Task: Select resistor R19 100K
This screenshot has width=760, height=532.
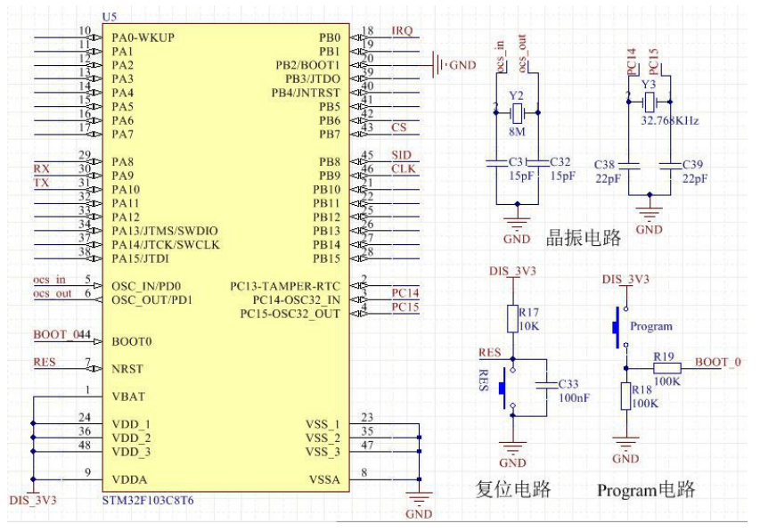Action: click(667, 368)
